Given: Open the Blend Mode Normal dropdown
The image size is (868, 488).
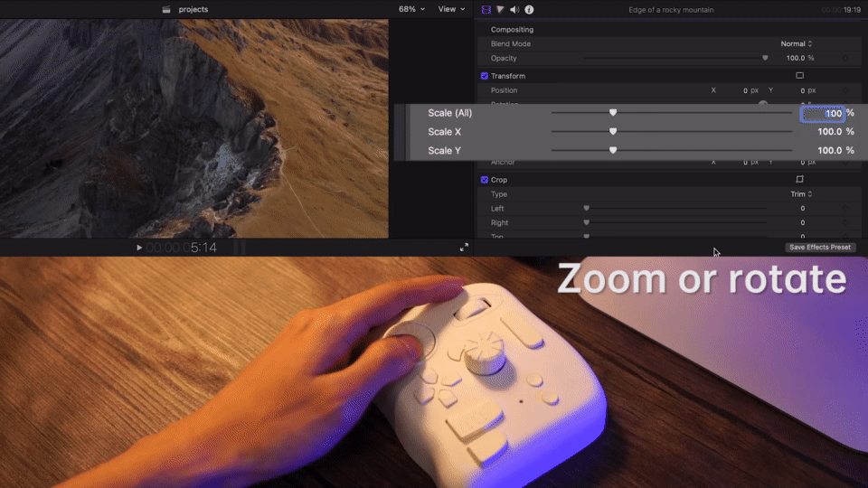Looking at the screenshot, I should point(797,43).
